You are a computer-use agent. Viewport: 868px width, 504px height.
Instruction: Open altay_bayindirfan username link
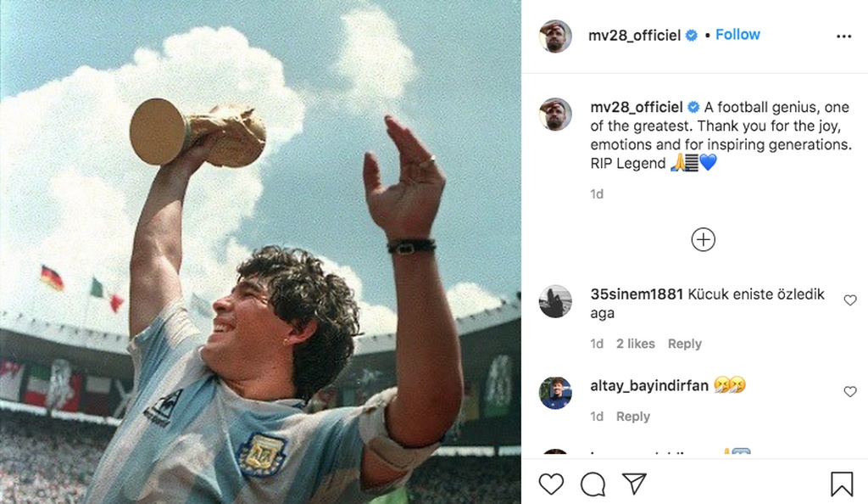coord(649,386)
